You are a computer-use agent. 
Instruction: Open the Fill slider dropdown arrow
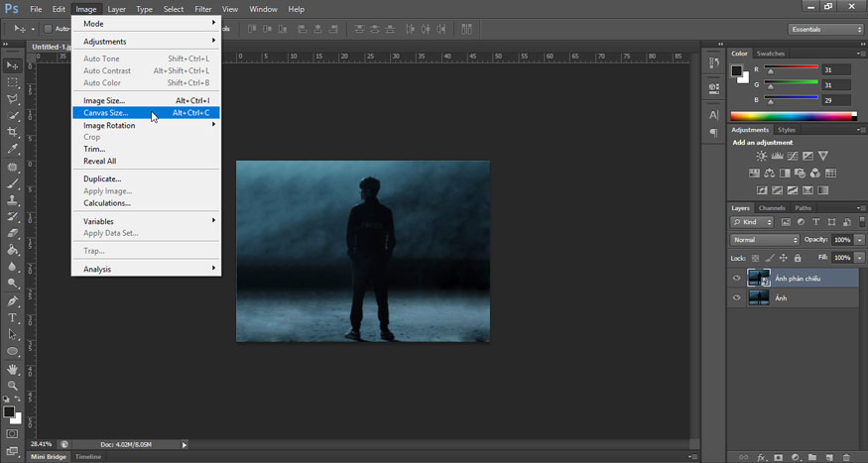coord(860,258)
